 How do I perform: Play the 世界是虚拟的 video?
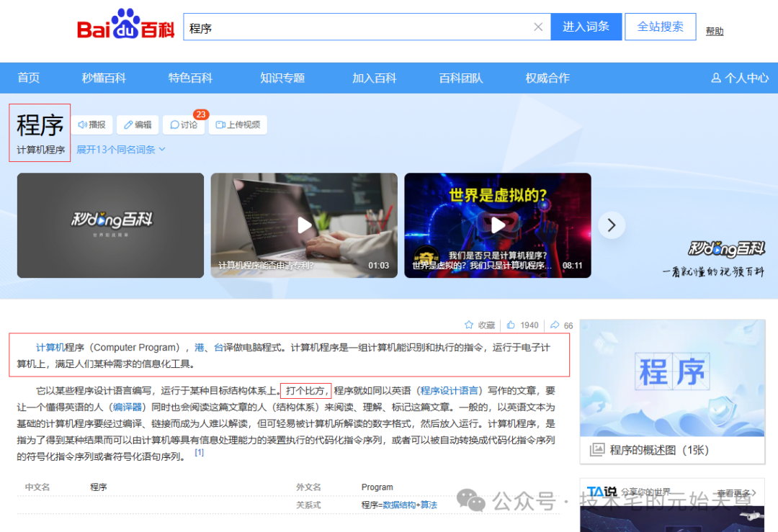(498, 225)
